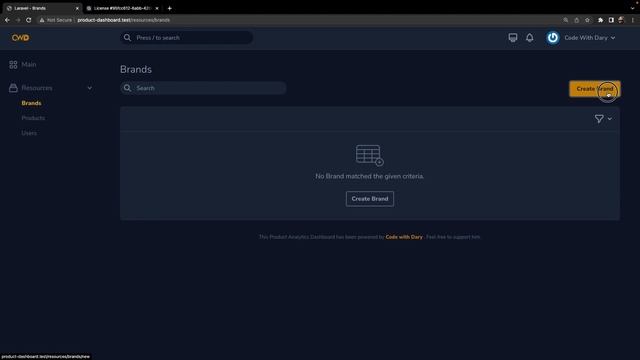Open the Code With Dary user menu
Screen dimensions: 640x360
[x=589, y=38]
